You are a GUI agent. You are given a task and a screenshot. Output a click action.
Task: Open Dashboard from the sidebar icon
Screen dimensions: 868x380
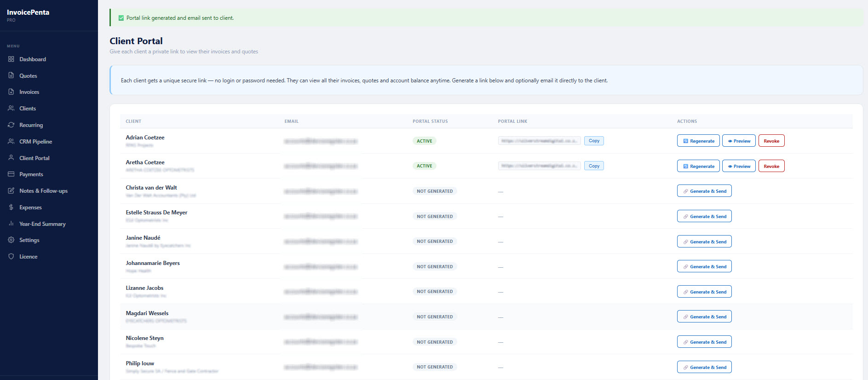click(x=11, y=59)
